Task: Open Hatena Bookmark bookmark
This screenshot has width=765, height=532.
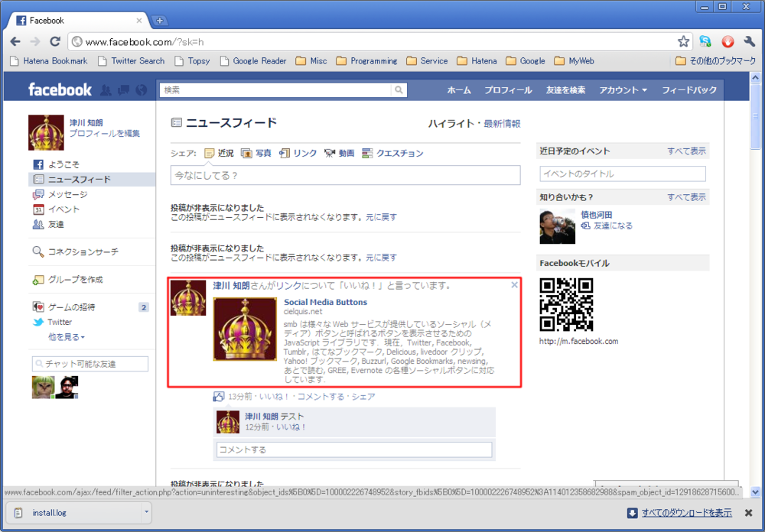Action: tap(49, 61)
